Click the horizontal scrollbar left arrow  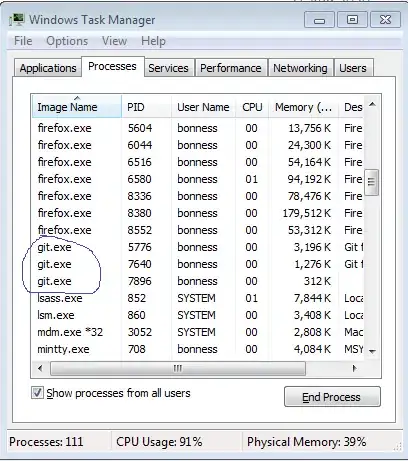(41, 368)
